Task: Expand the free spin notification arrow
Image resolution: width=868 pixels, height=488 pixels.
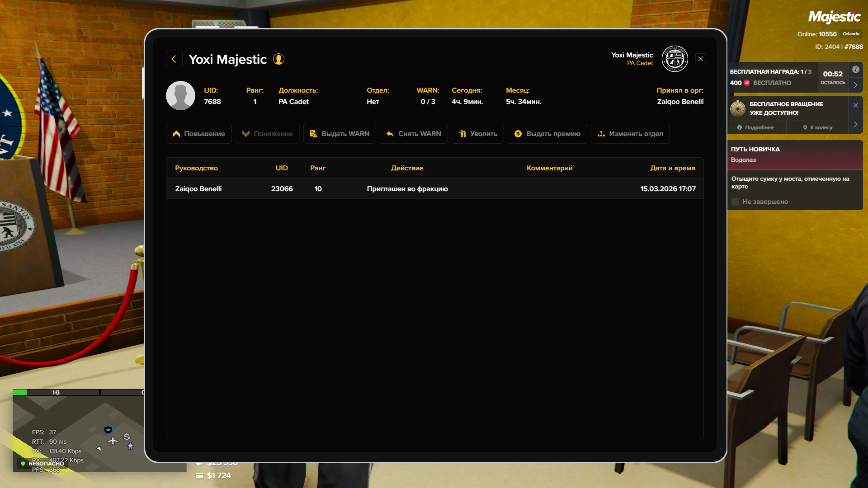Action: [855, 124]
